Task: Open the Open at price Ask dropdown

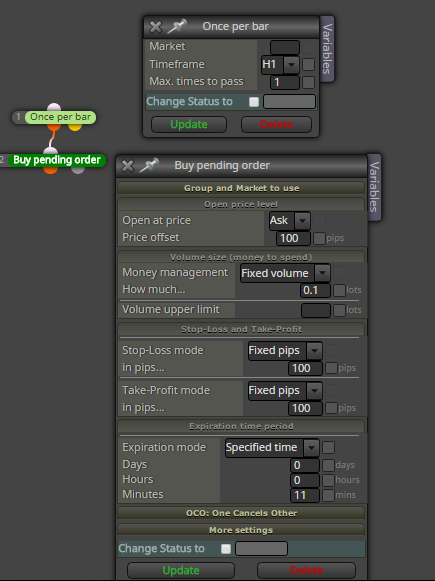Action: tap(290, 220)
